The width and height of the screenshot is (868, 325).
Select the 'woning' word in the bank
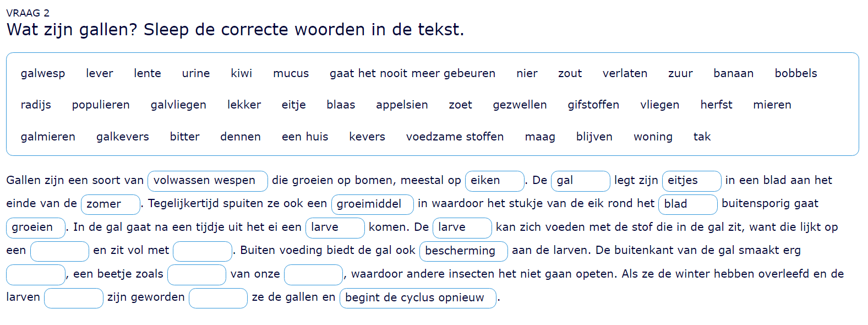point(653,137)
